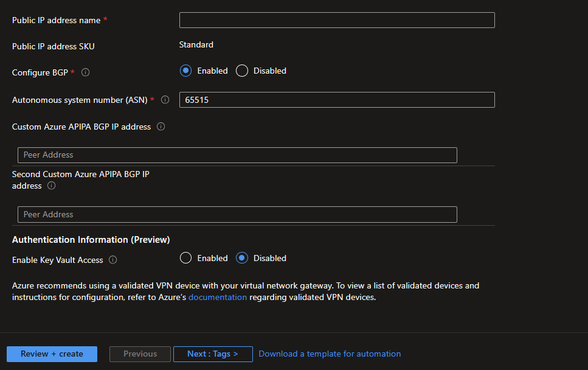
Task: Select Enabled for Key Vault Access
Action: click(185, 258)
